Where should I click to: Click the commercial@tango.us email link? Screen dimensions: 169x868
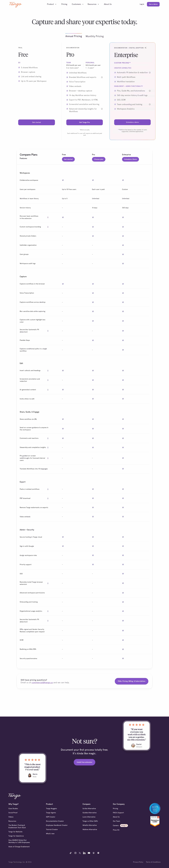click(x=42, y=682)
